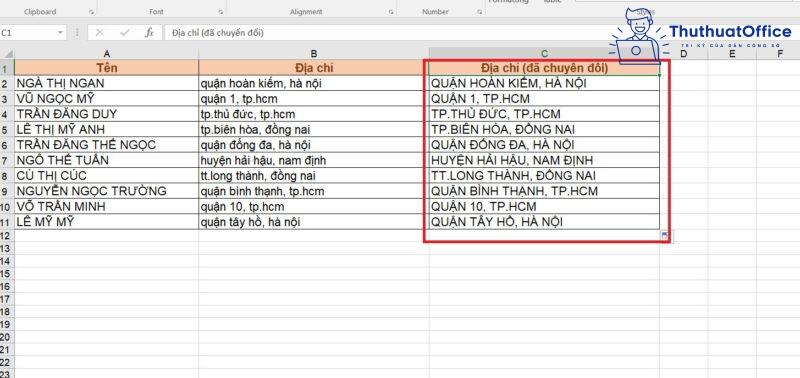Viewport: 800px width, 378px height.
Task: Select cell 'TRẦN ĐĂNG DUY'
Action: [x=107, y=114]
